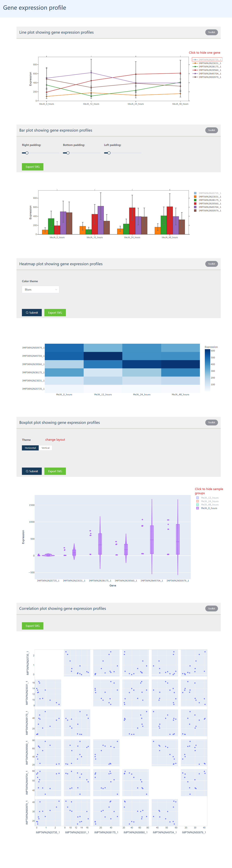This screenshot has height=868, width=232.
Task: Toggle IMPTAPA2N38175_1 in line plot legend
Action: tap(207, 67)
